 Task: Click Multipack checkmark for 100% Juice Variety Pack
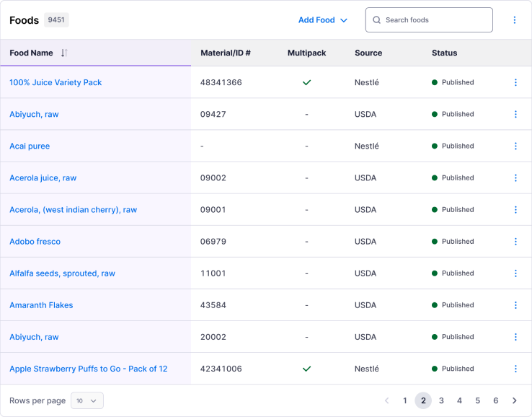coord(306,82)
